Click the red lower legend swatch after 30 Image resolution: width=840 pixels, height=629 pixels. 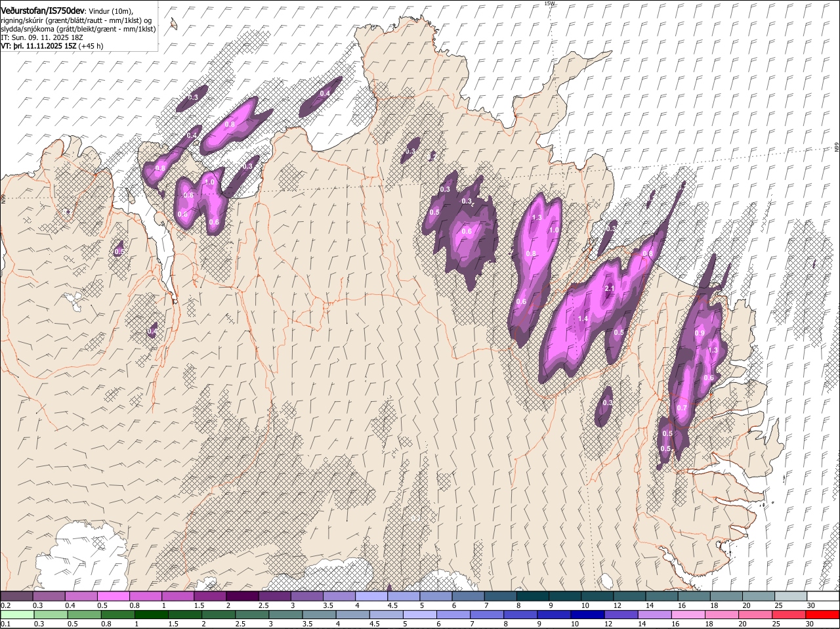click(824, 614)
